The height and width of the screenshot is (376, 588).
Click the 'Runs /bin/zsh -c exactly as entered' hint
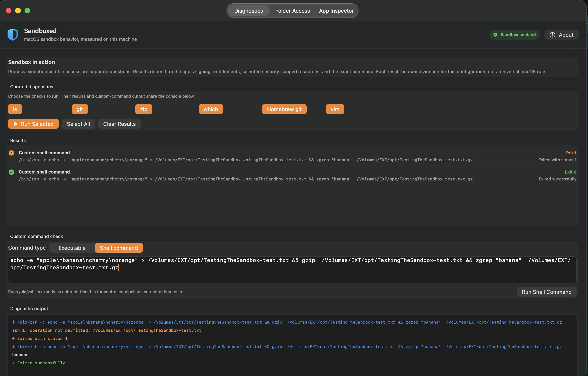(x=95, y=292)
